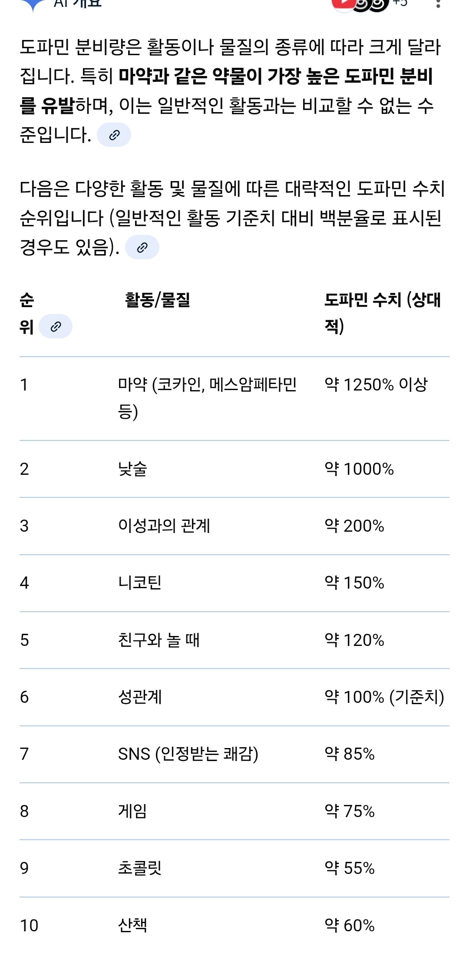The image size is (469, 980).
Task: Tap the '약 100% (기준치)' value
Action: pos(384,697)
